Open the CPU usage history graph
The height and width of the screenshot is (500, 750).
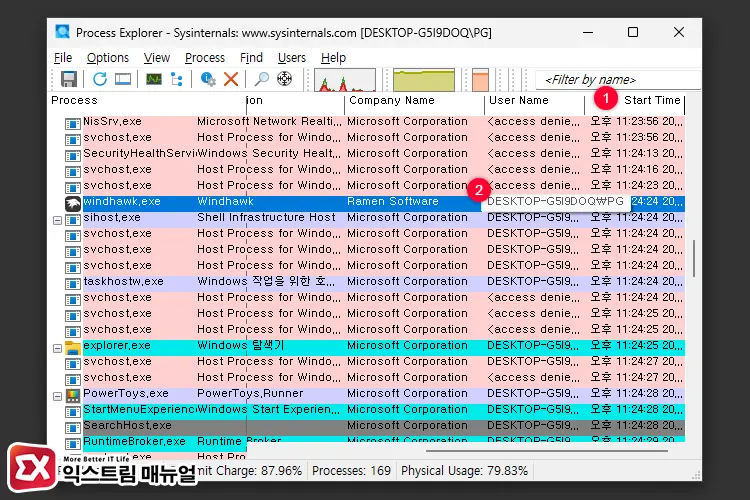345,80
